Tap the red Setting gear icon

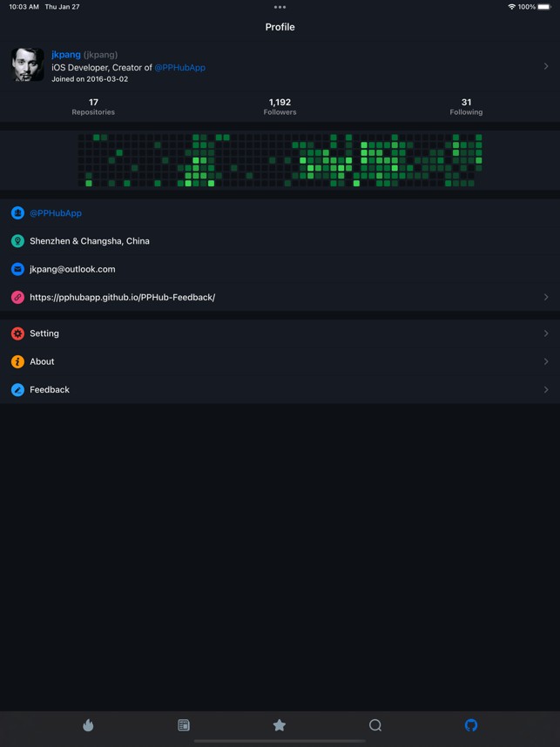pos(17,333)
